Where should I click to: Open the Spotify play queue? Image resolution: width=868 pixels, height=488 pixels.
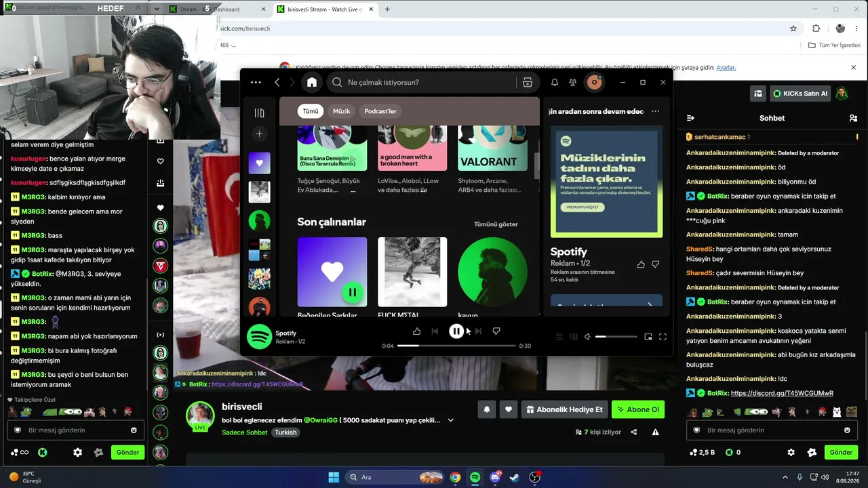click(559, 337)
